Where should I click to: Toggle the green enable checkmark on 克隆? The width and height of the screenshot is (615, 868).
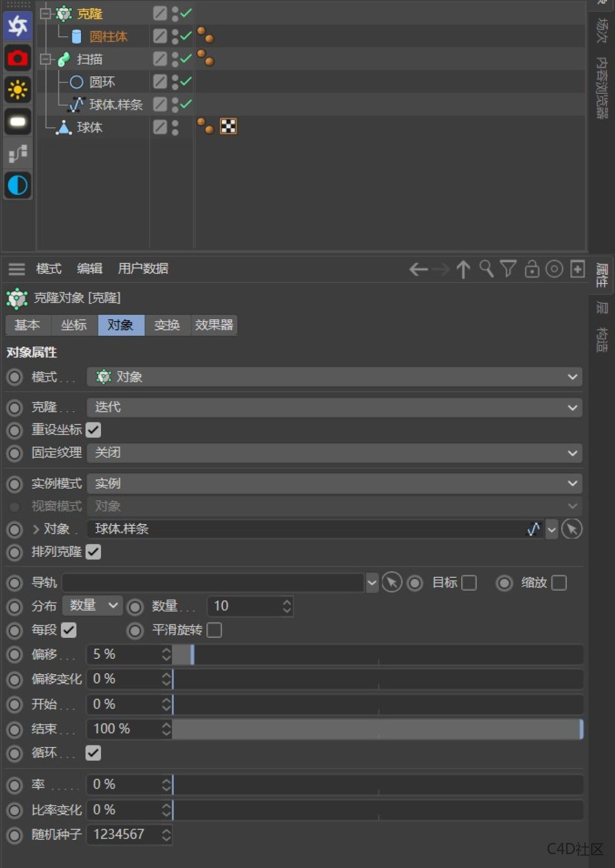click(x=186, y=13)
